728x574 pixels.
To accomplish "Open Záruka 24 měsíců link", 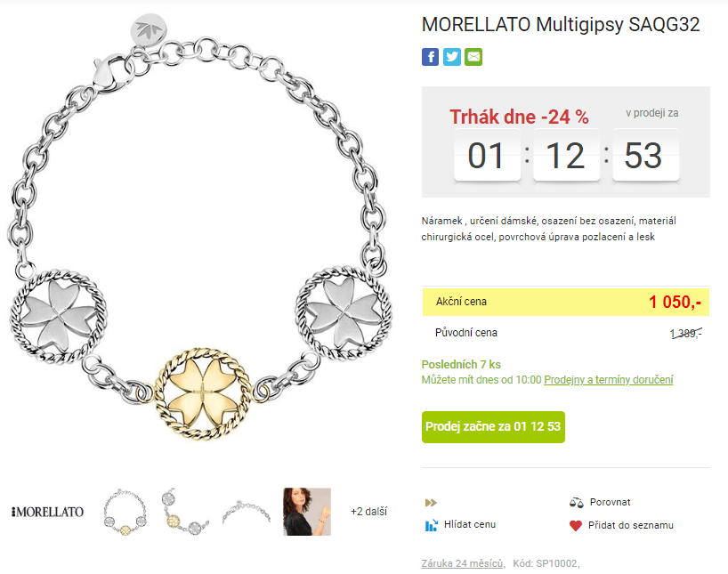I will pyautogui.click(x=463, y=563).
